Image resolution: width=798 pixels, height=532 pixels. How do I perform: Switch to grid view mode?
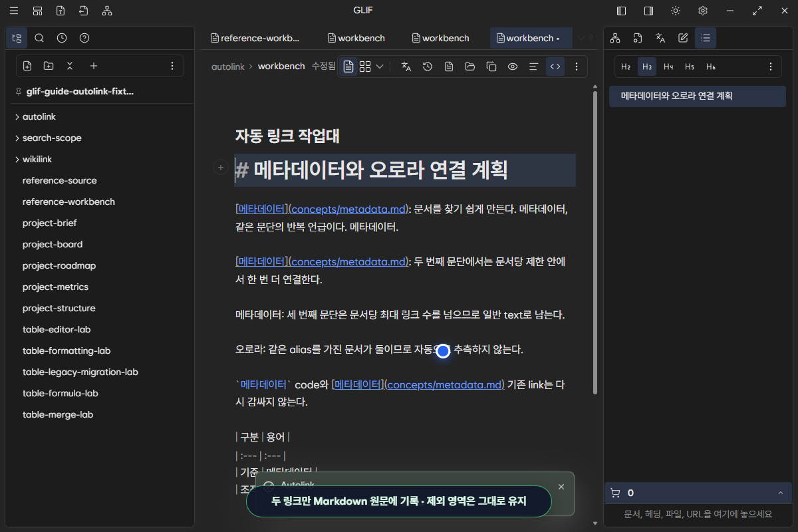[365, 66]
